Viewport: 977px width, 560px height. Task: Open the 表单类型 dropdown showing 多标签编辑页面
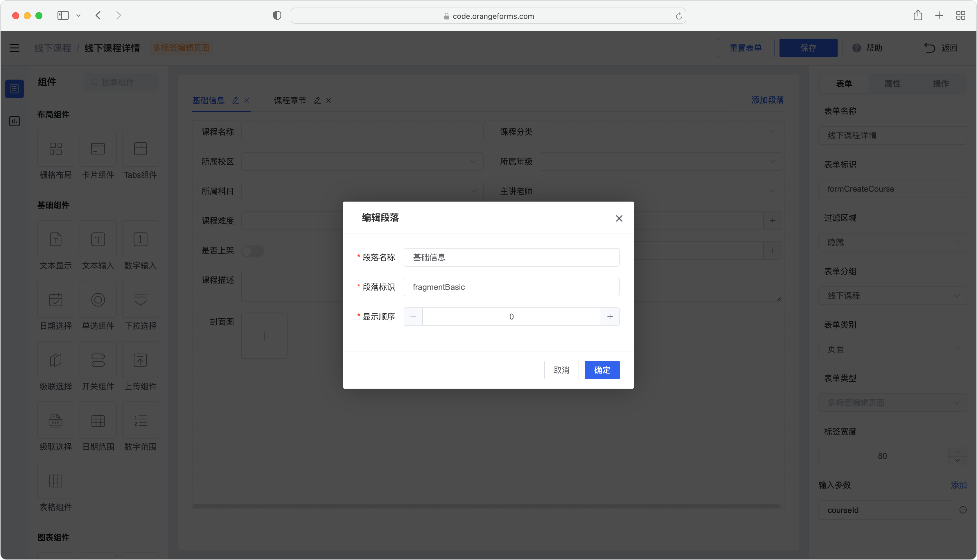(x=892, y=403)
